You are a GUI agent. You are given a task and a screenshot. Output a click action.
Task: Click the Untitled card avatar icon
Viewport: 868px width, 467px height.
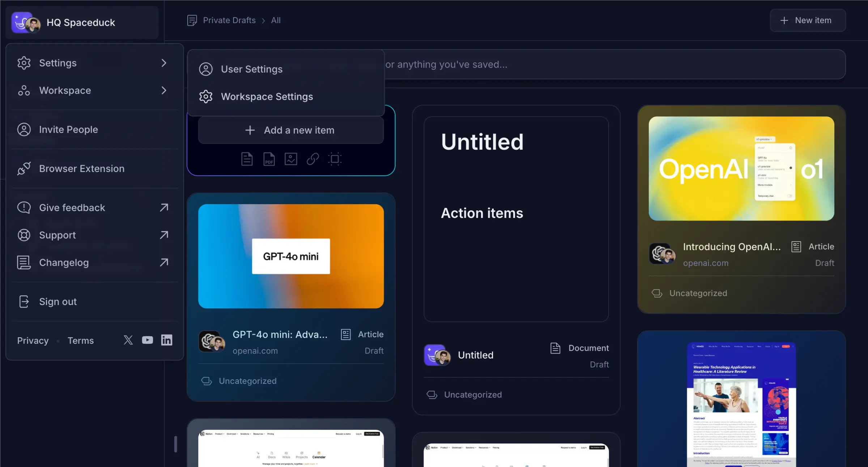437,355
